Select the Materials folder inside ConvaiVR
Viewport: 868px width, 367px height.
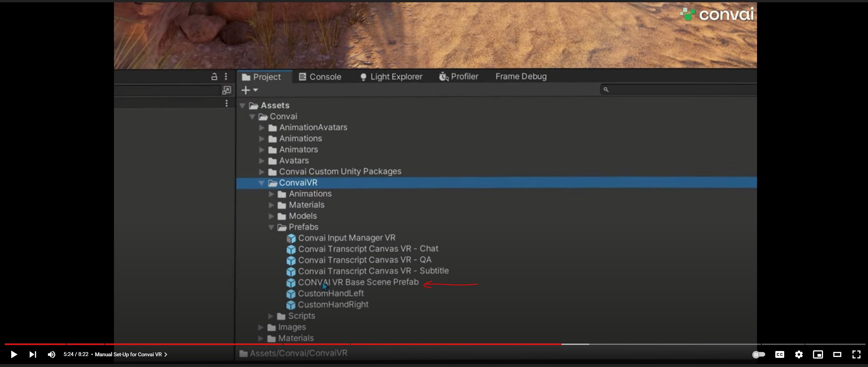click(306, 205)
